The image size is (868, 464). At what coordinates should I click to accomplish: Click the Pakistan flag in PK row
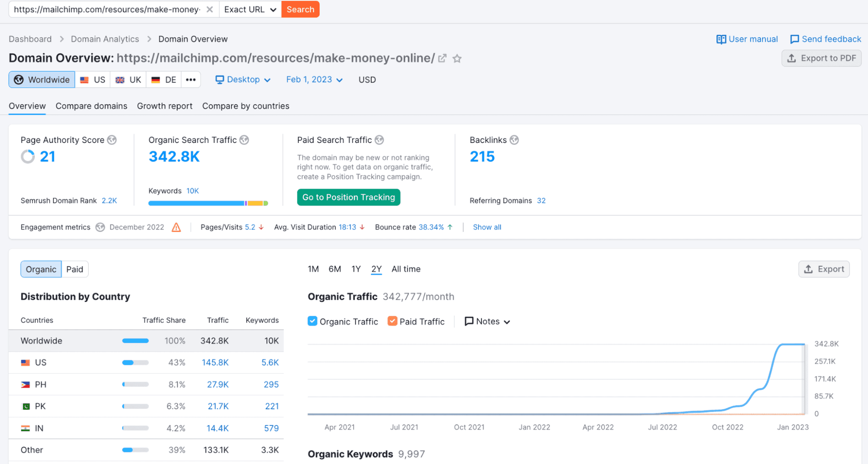tap(25, 407)
